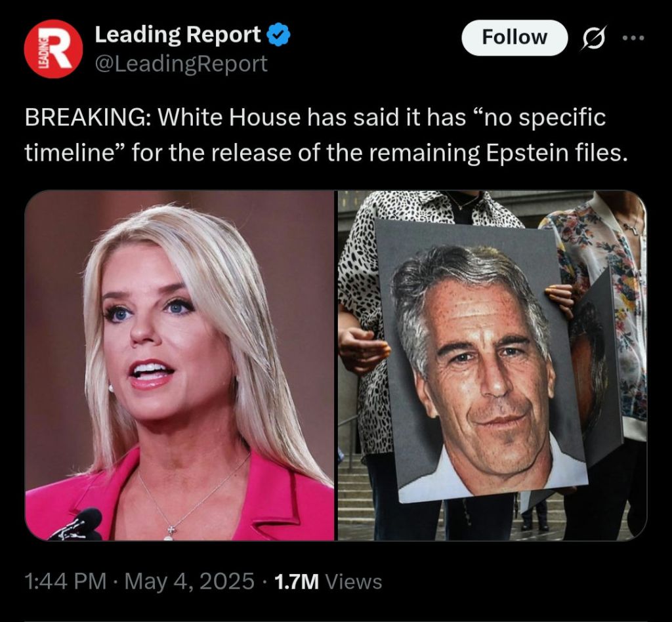
Task: Click the Follow button
Action: click(x=514, y=37)
